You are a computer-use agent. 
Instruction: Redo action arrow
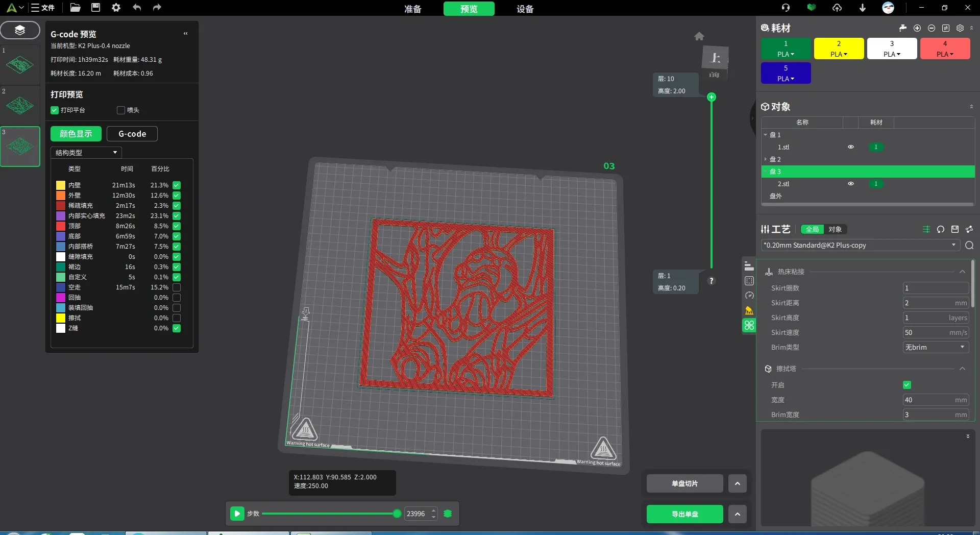(157, 8)
